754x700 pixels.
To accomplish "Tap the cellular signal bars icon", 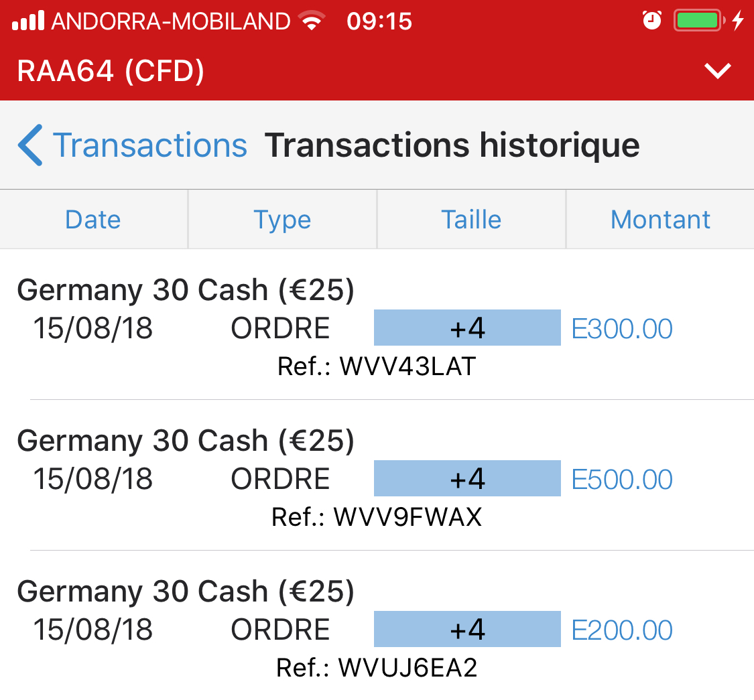I will (x=28, y=21).
